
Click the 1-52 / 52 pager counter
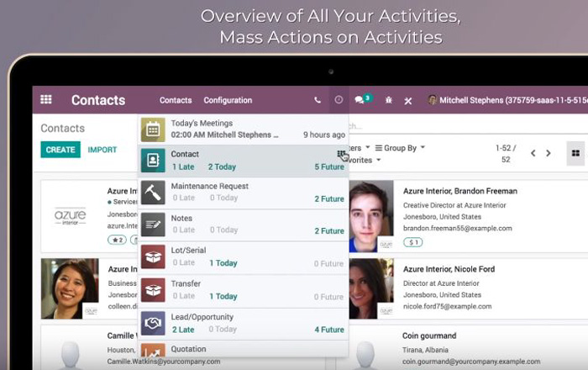click(x=506, y=154)
